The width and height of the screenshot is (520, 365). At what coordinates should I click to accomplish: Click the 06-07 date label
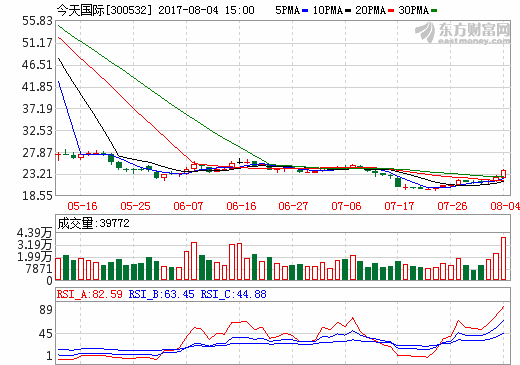188,206
